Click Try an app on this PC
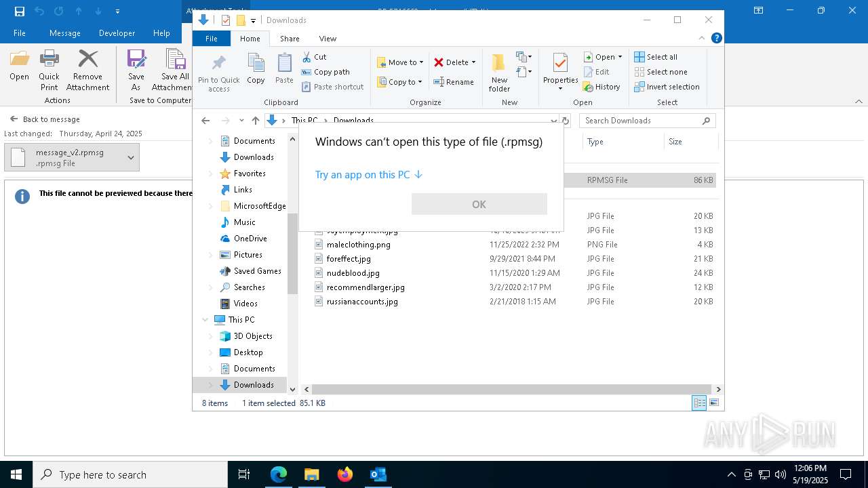The width and height of the screenshot is (868, 488). point(369,174)
